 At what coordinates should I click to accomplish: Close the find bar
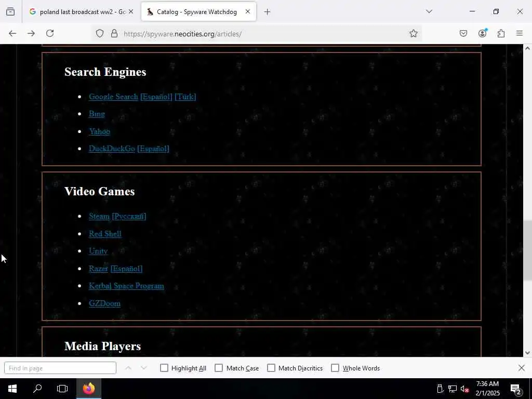tap(522, 368)
